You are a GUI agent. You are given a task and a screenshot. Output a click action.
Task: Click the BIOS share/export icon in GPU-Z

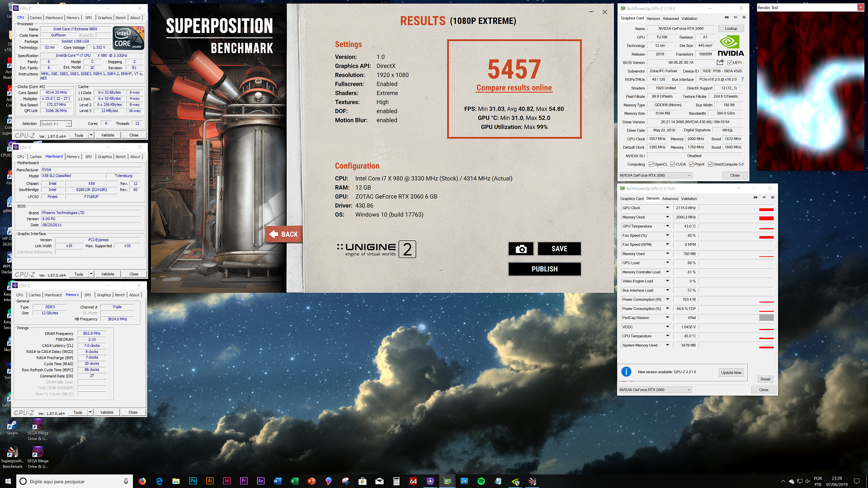(x=720, y=62)
